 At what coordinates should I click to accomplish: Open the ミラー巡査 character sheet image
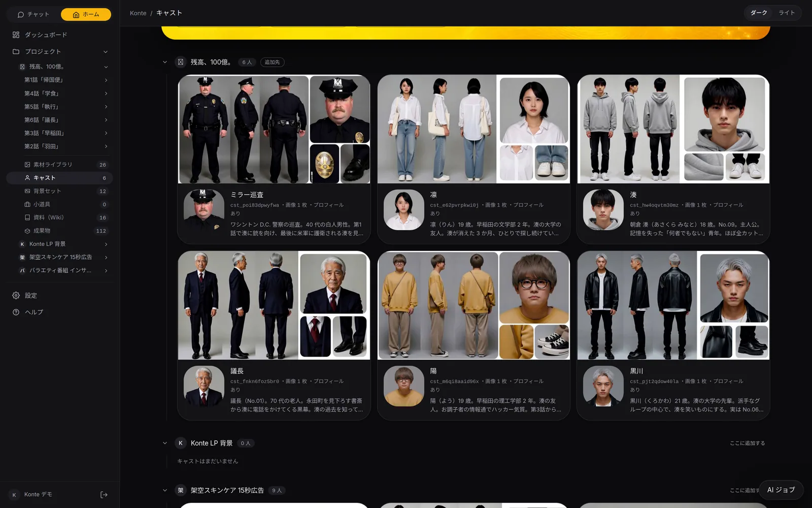[274, 129]
